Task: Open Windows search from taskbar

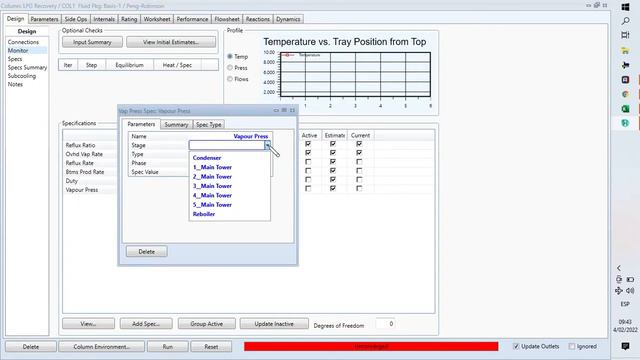Action: pyautogui.click(x=625, y=21)
